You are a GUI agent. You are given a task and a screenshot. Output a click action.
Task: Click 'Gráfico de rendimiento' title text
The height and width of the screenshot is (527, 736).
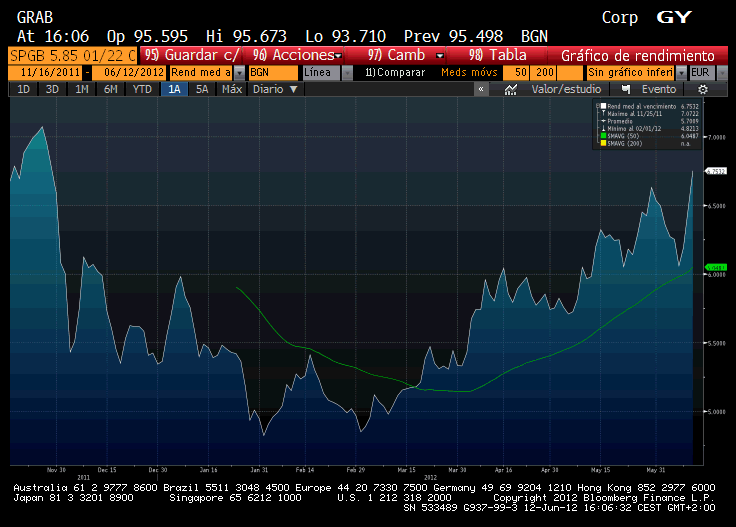click(637, 56)
